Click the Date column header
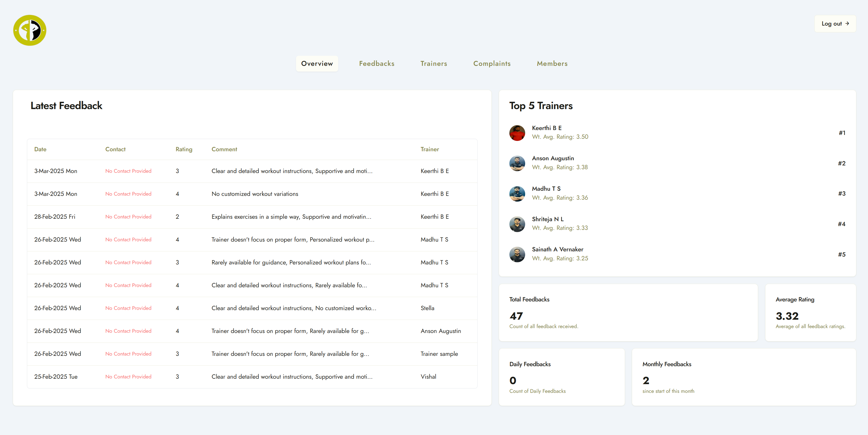The image size is (868, 435). coord(41,149)
